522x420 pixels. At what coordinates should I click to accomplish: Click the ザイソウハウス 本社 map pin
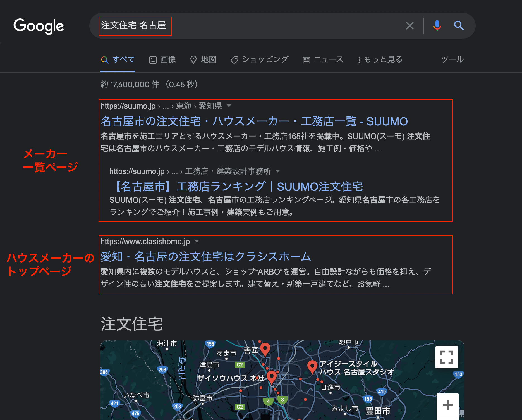[271, 378]
